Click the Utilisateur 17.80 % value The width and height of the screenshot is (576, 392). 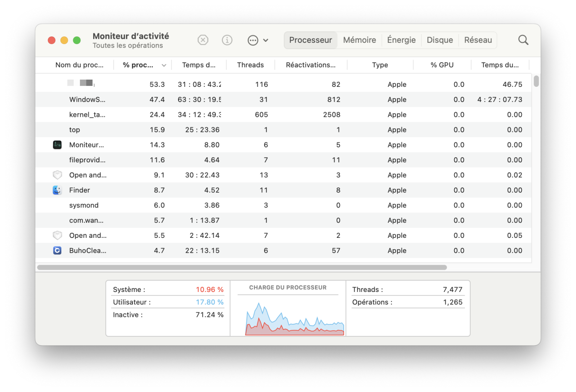[210, 302]
